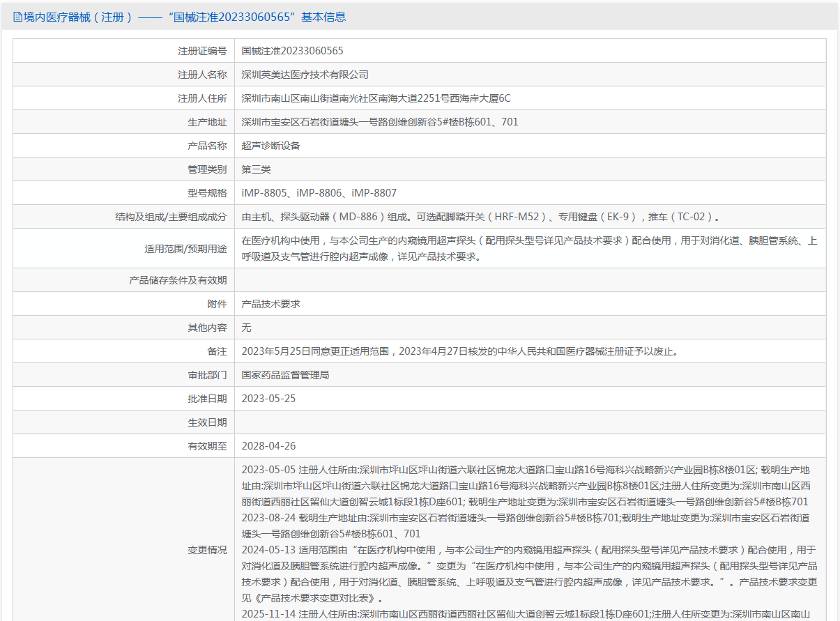Select the attachment value 产品技术要求
Image resolution: width=840 pixels, height=621 pixels.
pos(270,304)
